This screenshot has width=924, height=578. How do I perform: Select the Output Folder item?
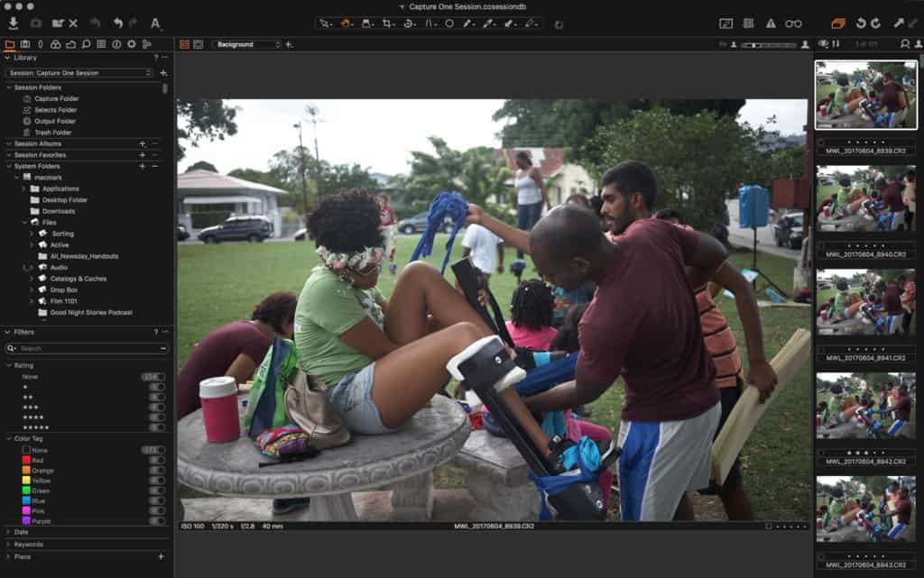point(55,121)
